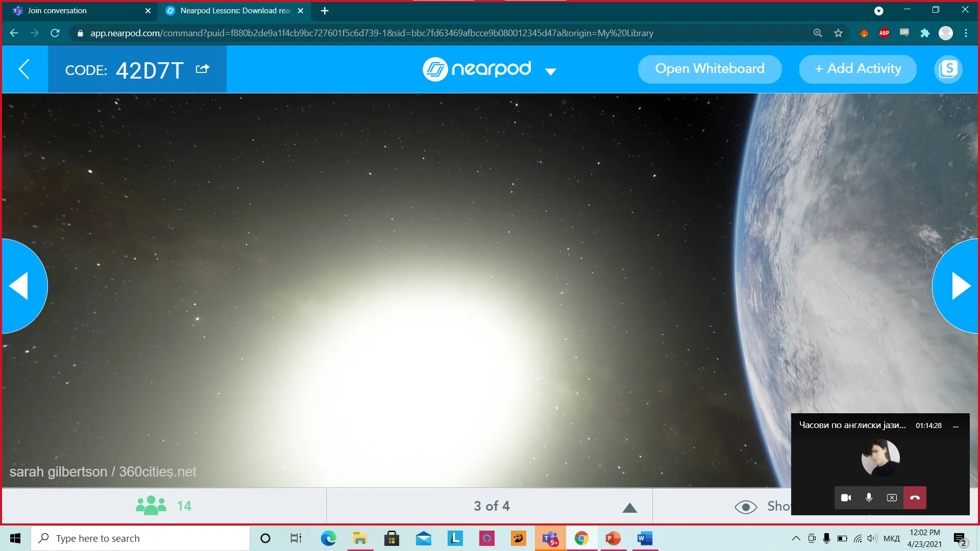Toggle the camera in the Teams call
Viewport: 980px width, 551px height.
(846, 497)
